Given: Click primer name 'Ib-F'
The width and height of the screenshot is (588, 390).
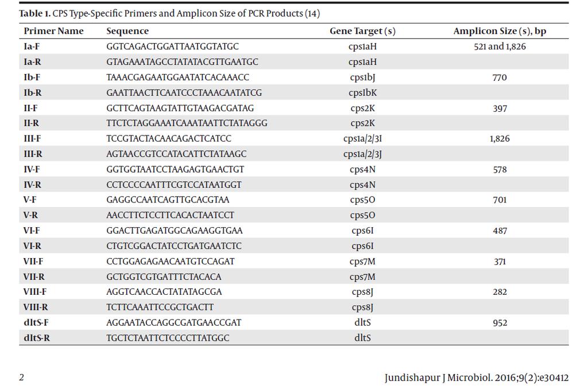Looking at the screenshot, I should (32, 77).
